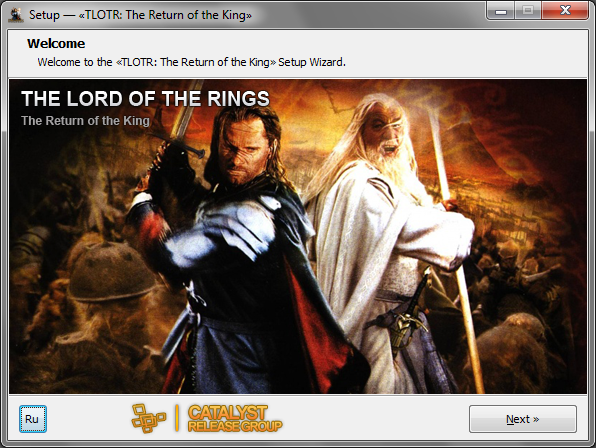Minimize the Setup wizard window
Screen dimensions: 596x448
(501, 11)
